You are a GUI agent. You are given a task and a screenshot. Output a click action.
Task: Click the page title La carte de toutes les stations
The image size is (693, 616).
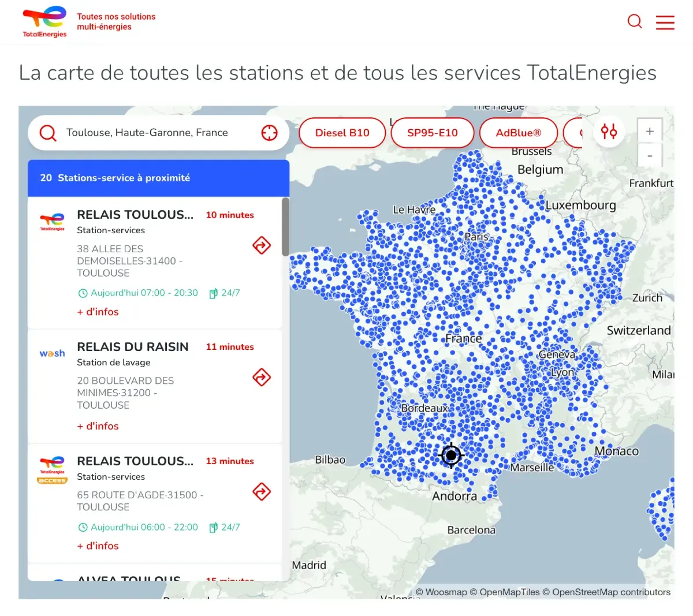(338, 73)
